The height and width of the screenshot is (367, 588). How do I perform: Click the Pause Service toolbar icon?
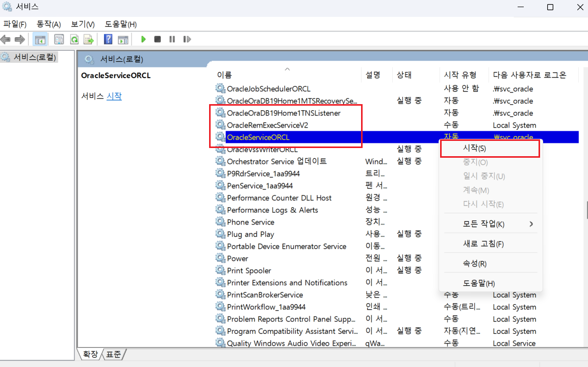coord(172,39)
